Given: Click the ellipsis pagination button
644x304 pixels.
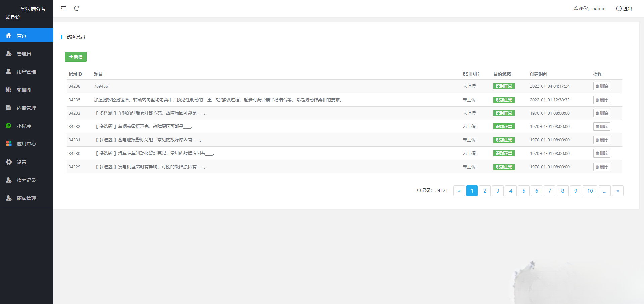Looking at the screenshot, I should point(605,191).
